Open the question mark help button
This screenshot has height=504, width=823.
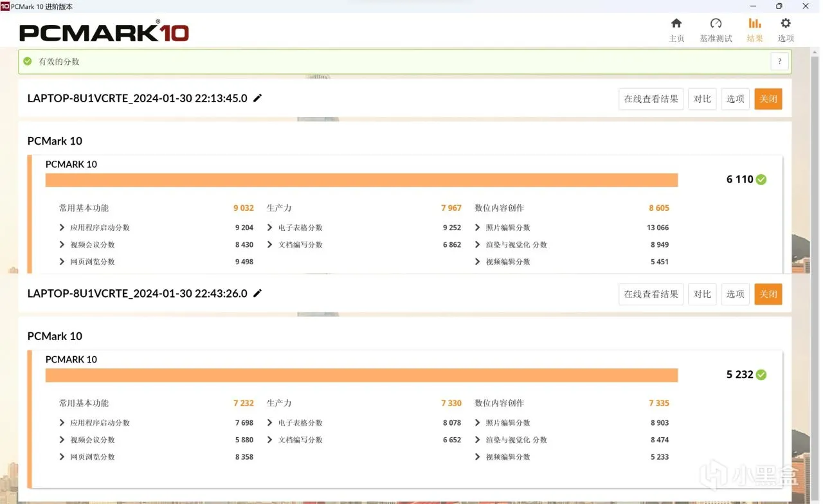(779, 62)
